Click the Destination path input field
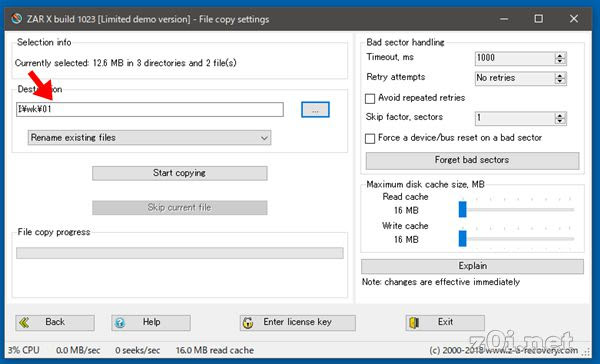The image size is (600, 364). coord(150,109)
